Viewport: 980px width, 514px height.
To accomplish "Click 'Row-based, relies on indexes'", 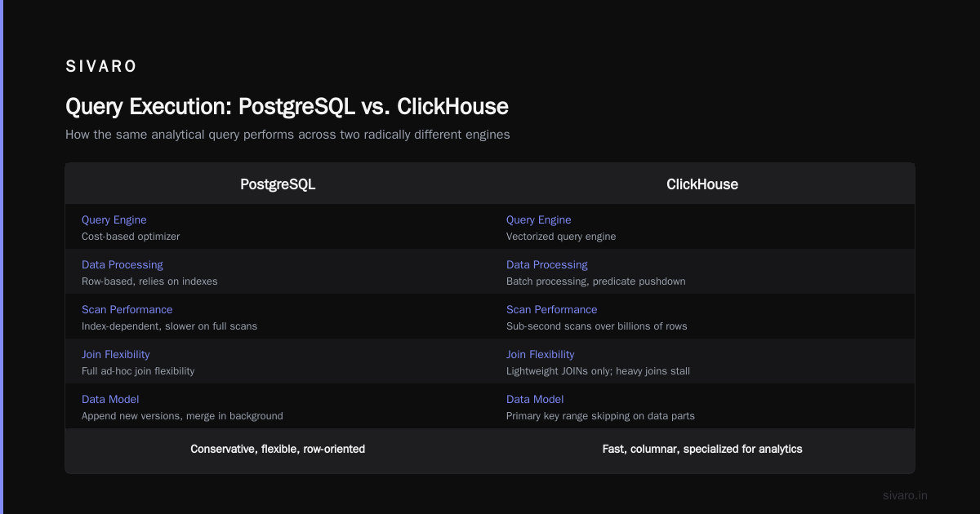I will pyautogui.click(x=149, y=281).
